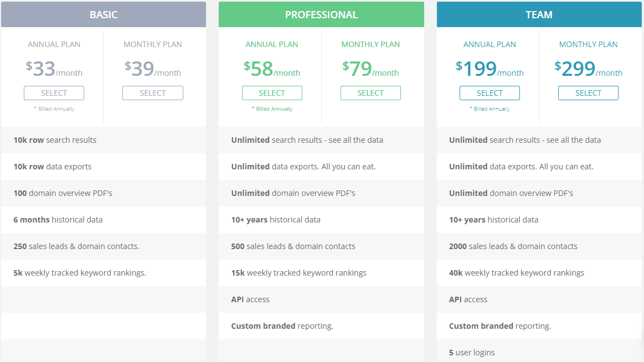Select the Team monthly plan at $299
The width and height of the screenshot is (644, 362).
(588, 93)
